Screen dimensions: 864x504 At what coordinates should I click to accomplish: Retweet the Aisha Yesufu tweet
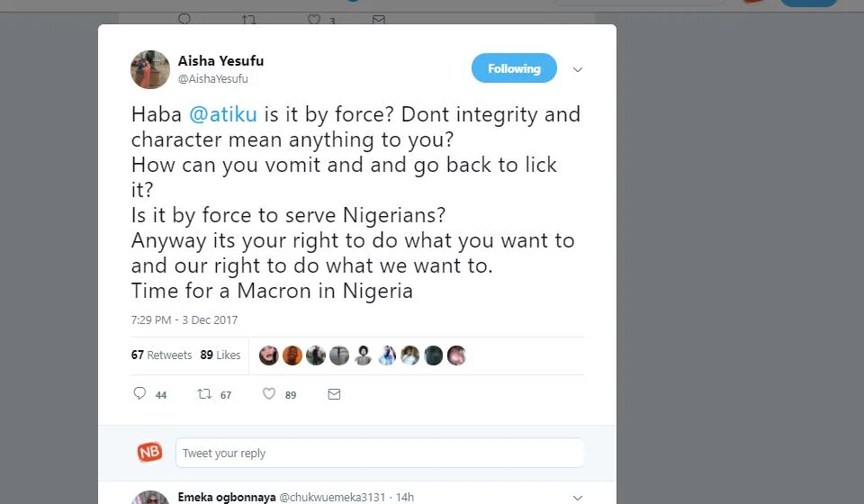[204, 394]
